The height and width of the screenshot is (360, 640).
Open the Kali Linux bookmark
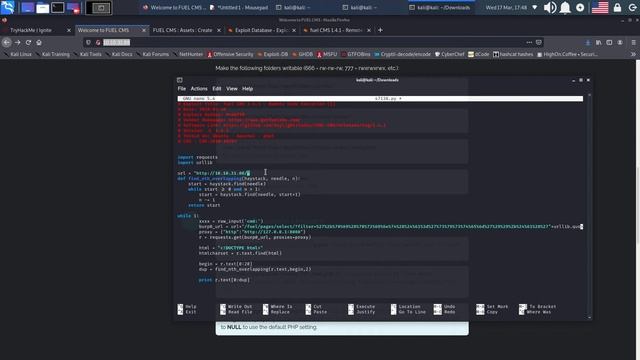coord(18,54)
